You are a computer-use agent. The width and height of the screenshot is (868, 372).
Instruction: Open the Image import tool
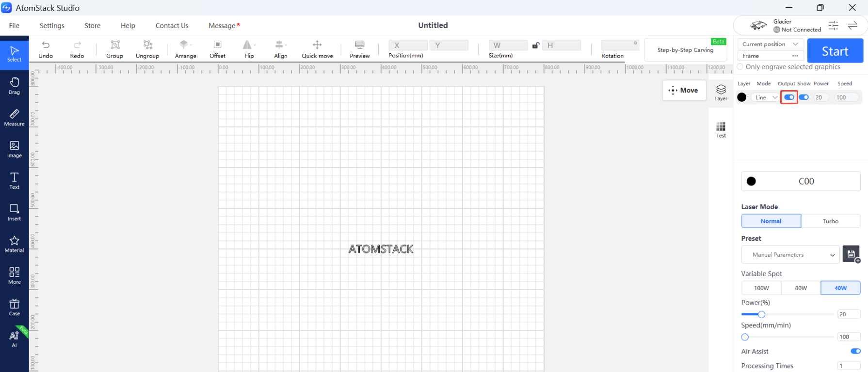(15, 149)
